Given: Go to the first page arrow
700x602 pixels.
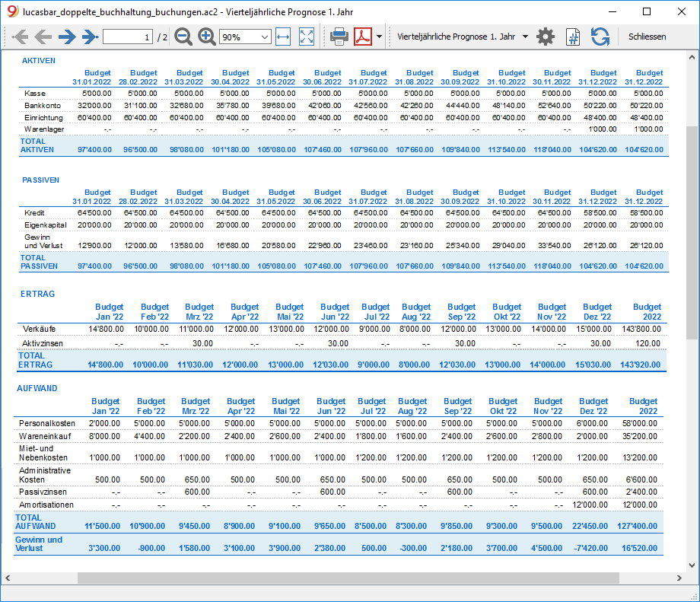Looking at the screenshot, I should pyautogui.click(x=20, y=37).
